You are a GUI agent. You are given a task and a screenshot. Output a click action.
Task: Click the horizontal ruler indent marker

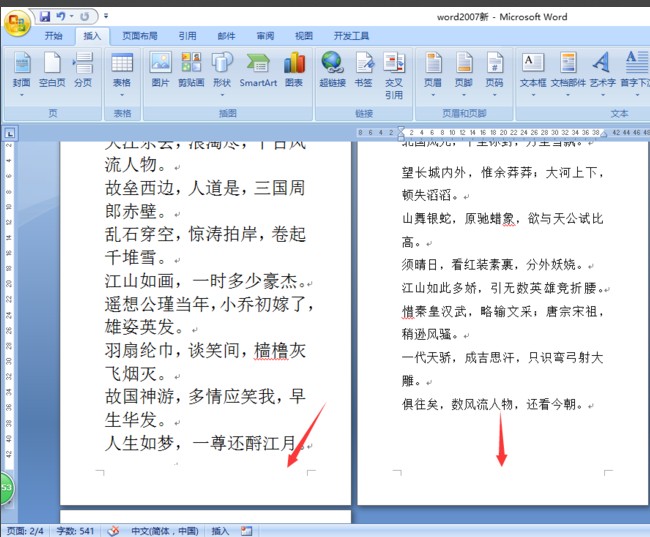pyautogui.click(x=400, y=133)
